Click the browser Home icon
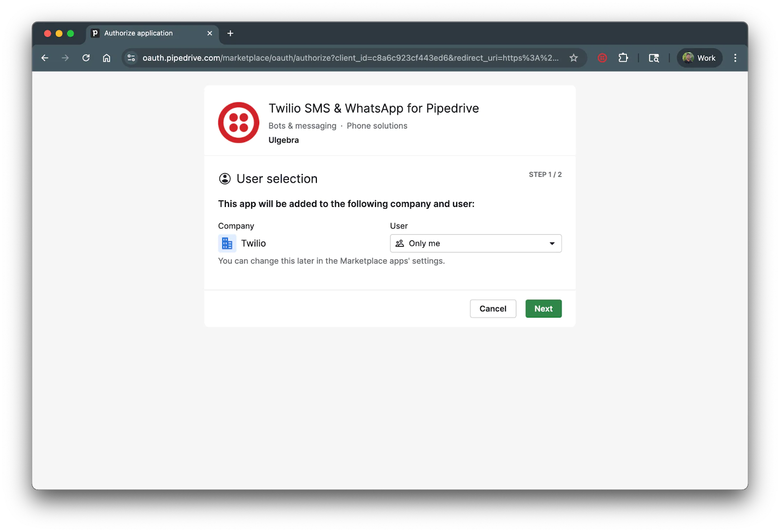Viewport: 780px width, 532px height. pos(107,57)
